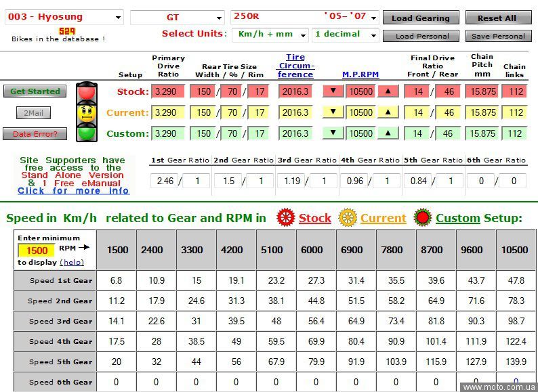The height and width of the screenshot is (392, 538).
Task: Click the Custom front sprocket field
Action: [418, 133]
